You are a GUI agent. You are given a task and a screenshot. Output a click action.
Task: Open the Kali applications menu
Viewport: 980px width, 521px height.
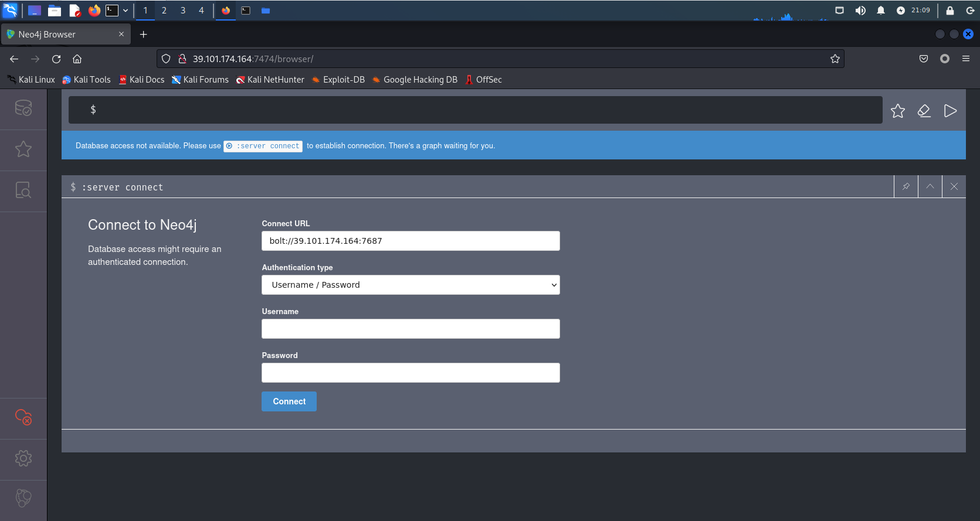click(11, 11)
